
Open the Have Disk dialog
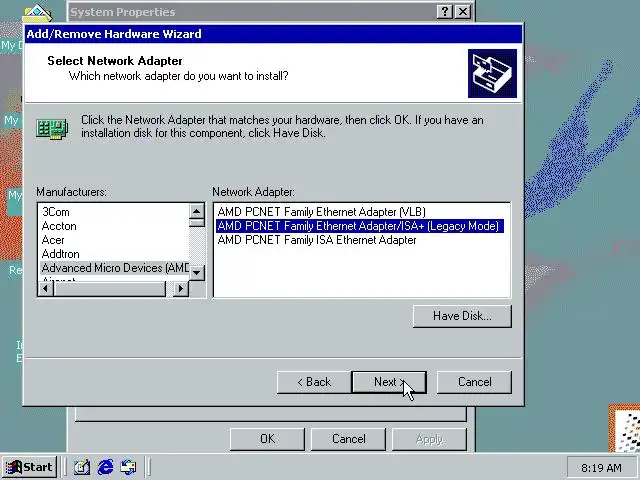pos(462,316)
